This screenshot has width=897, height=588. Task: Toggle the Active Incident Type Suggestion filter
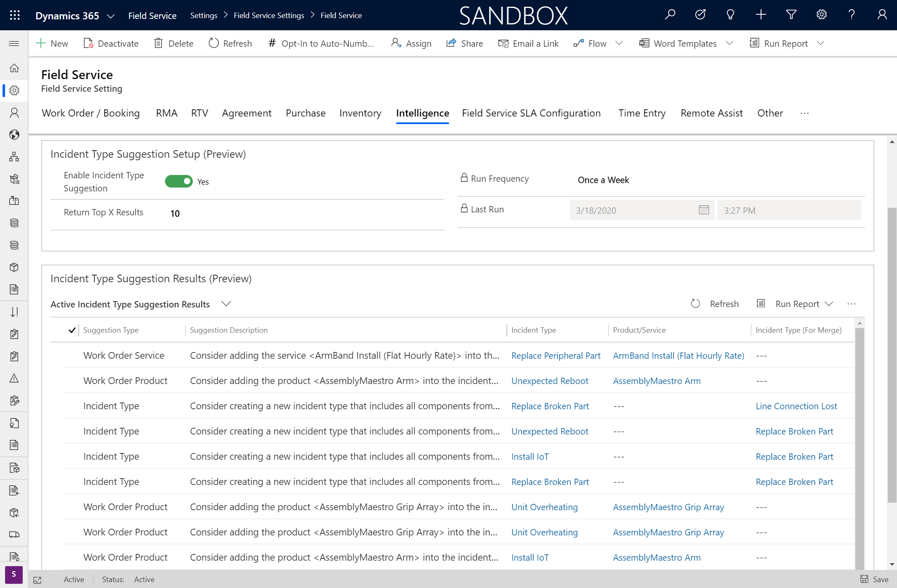click(x=225, y=303)
